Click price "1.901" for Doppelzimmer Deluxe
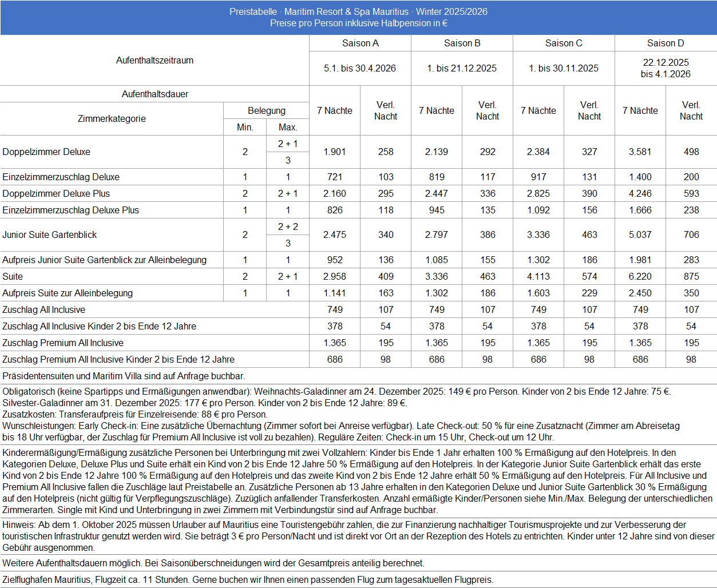The height and width of the screenshot is (588, 717). (x=335, y=152)
